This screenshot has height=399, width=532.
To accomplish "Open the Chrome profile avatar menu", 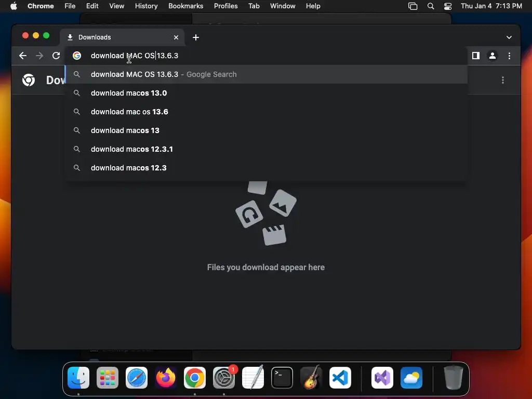I will click(493, 56).
